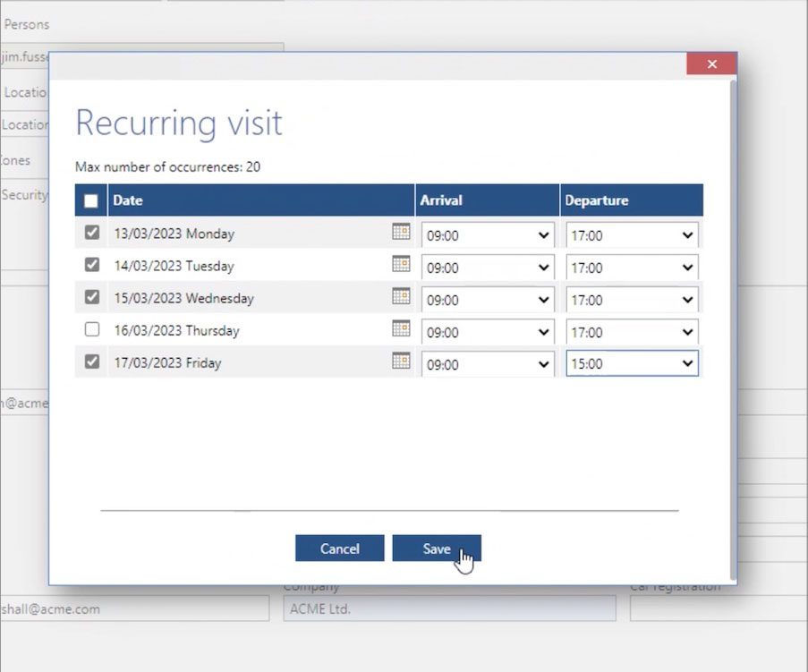This screenshot has width=808, height=672.
Task: Disable the Monday 13/03/2023 occurrence
Action: [91, 231]
